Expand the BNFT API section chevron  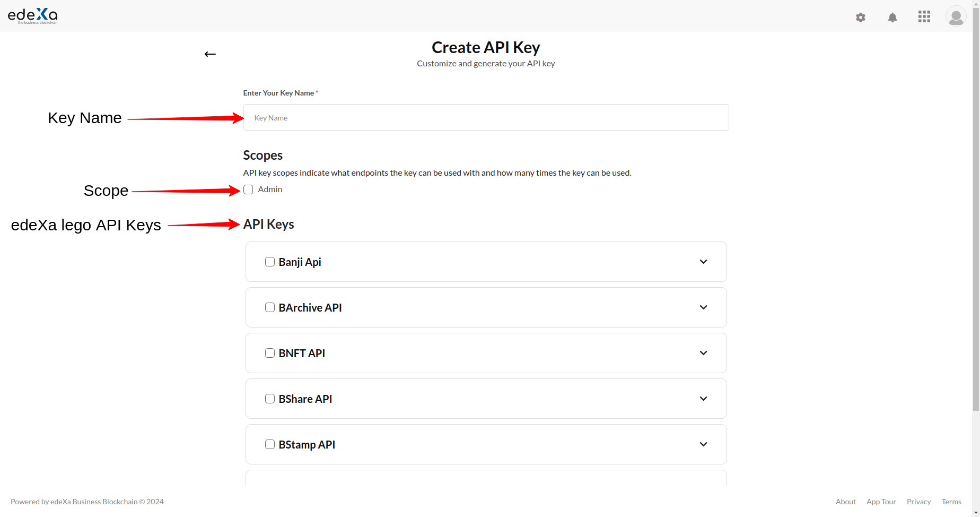pyautogui.click(x=703, y=353)
